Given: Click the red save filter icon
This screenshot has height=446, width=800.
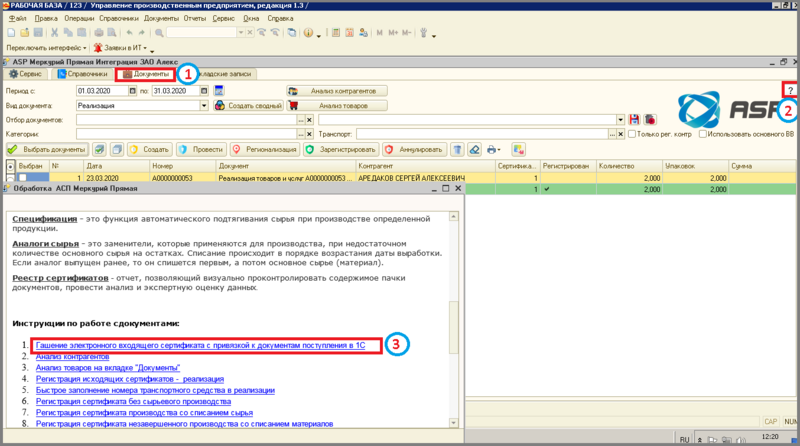Looking at the screenshot, I should pyautogui.click(x=634, y=119).
